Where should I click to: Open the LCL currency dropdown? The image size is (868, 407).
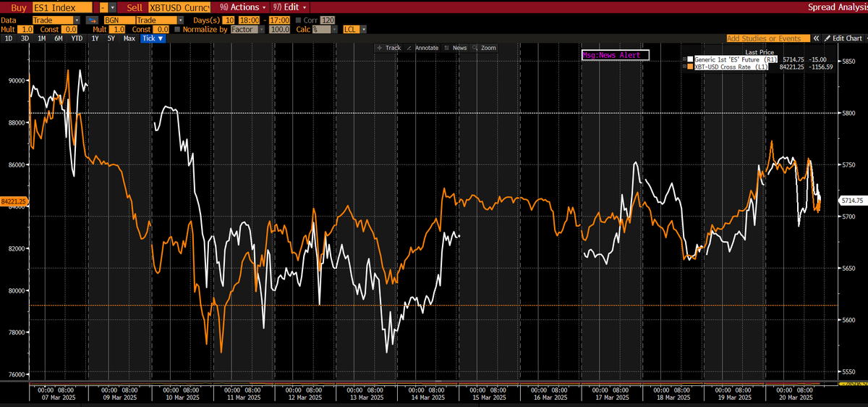pyautogui.click(x=363, y=30)
